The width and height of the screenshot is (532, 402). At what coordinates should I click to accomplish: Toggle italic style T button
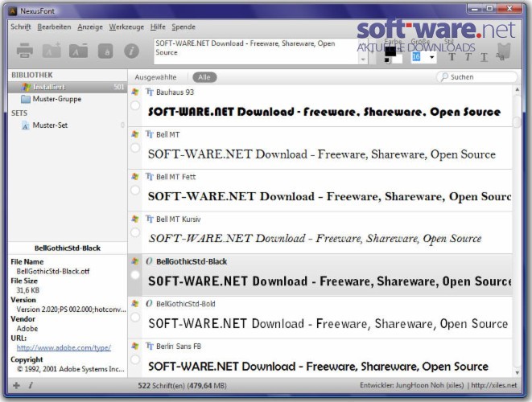click(x=468, y=56)
